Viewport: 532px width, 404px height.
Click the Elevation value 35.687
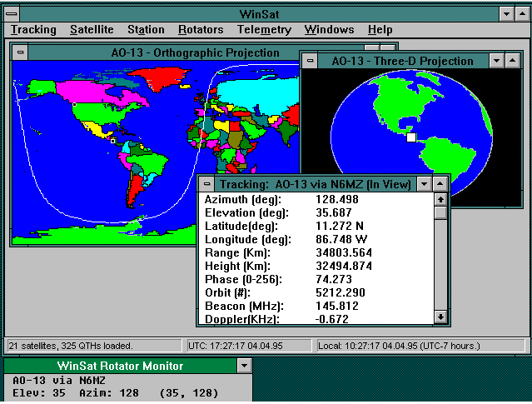click(334, 212)
